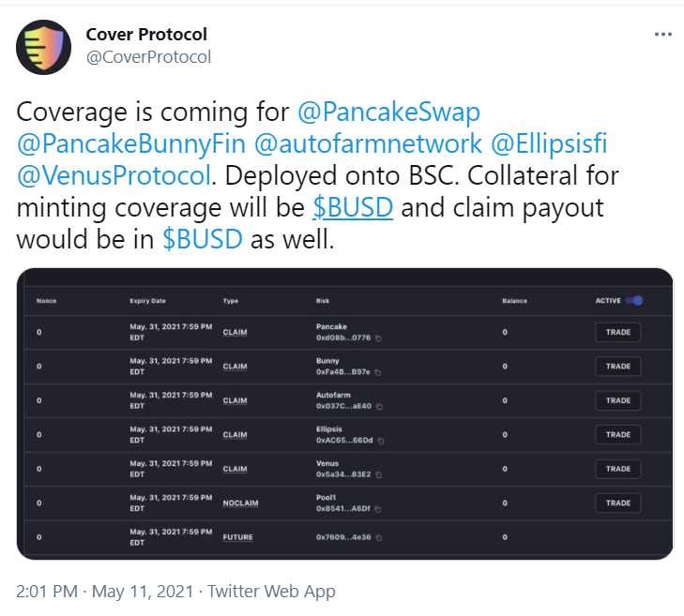Click the TRADE button for Venus
Viewport: 684px width, 616px height.
618,469
